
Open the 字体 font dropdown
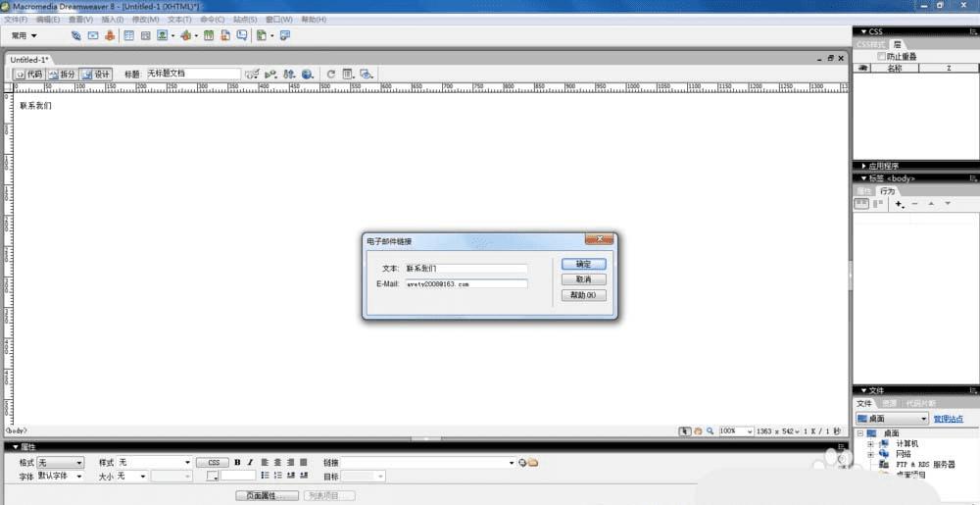pyautogui.click(x=61, y=477)
